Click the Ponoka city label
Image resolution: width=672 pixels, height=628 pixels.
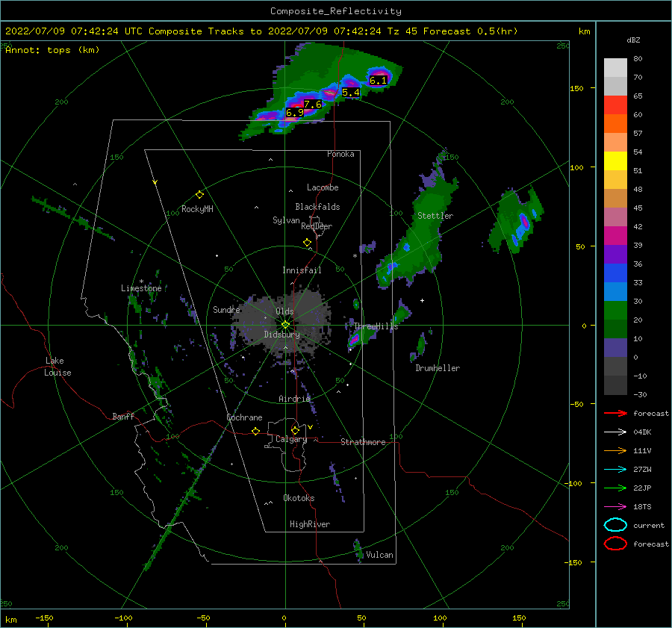[x=340, y=154]
